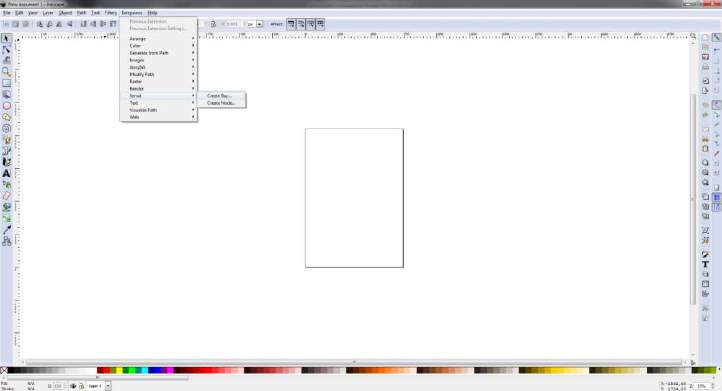Expand the Visualize Path submenu
This screenshot has height=391, width=722.
tap(159, 110)
